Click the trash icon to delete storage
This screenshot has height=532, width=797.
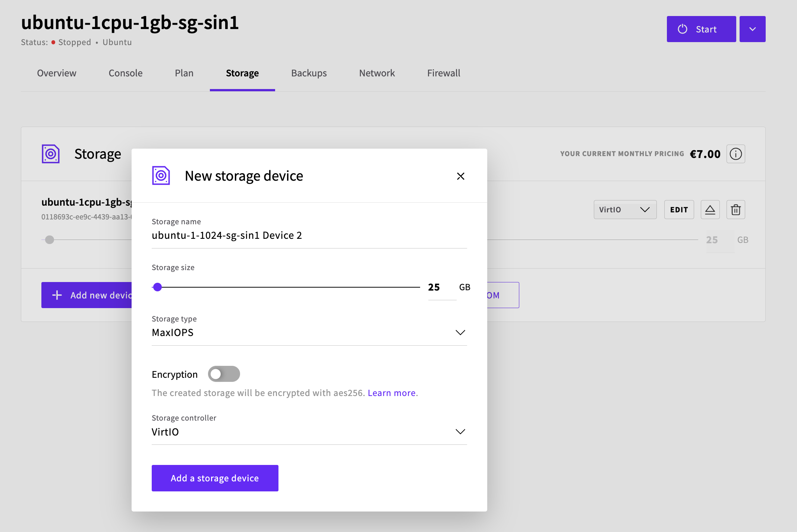click(736, 209)
